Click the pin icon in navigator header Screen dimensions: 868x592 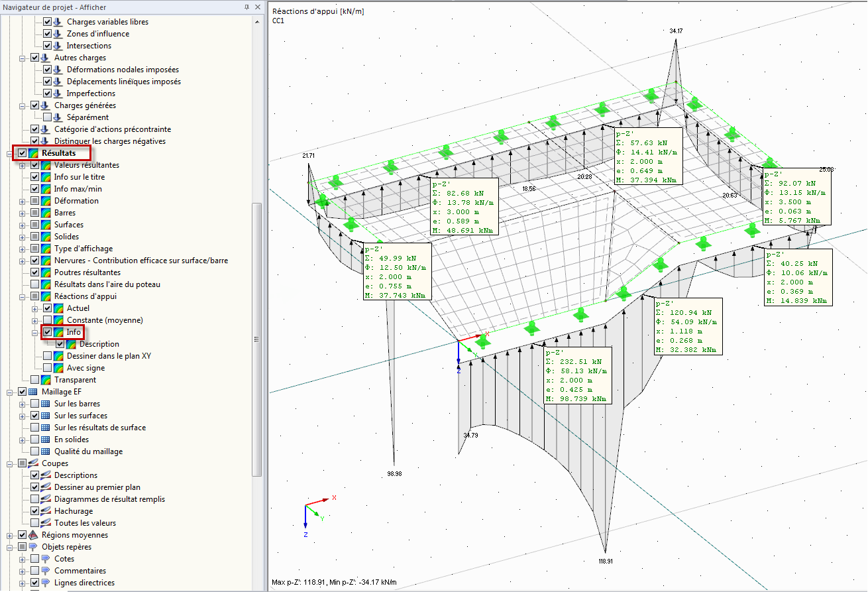(246, 7)
